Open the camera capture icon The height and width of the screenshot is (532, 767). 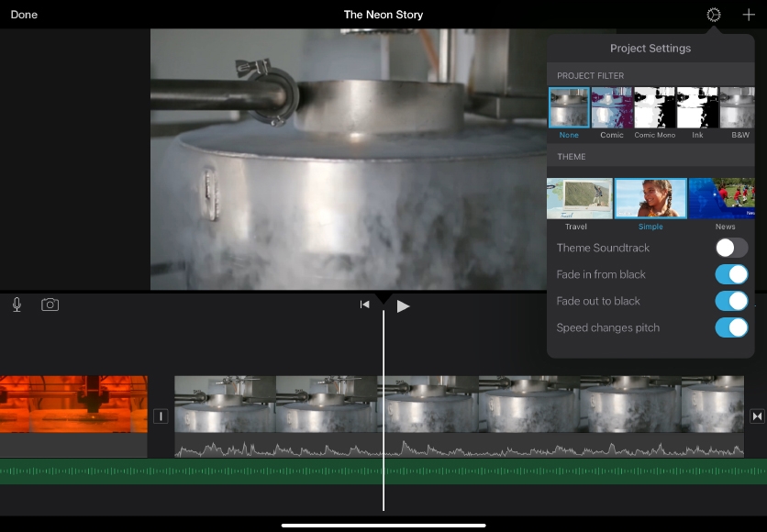pyautogui.click(x=50, y=305)
